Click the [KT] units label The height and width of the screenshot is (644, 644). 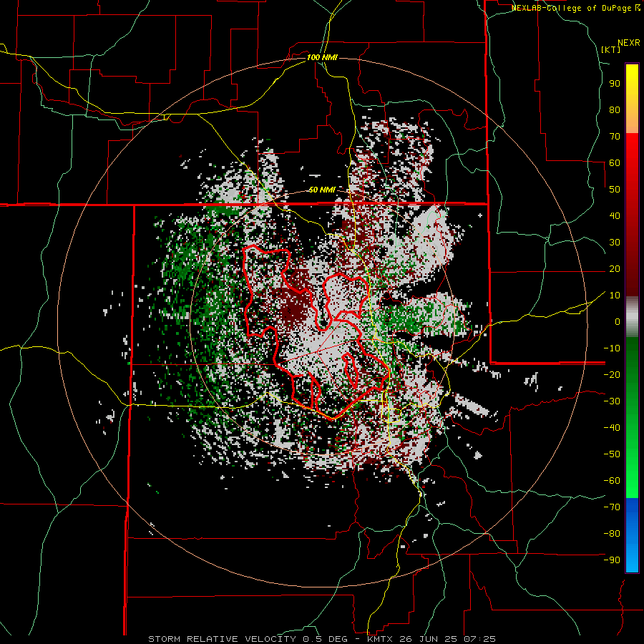[611, 49]
